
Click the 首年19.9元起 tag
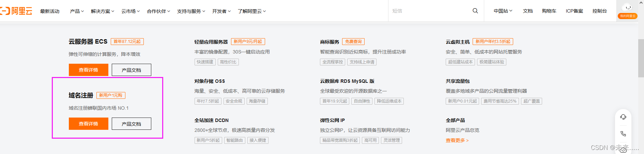pyautogui.click(x=335, y=101)
